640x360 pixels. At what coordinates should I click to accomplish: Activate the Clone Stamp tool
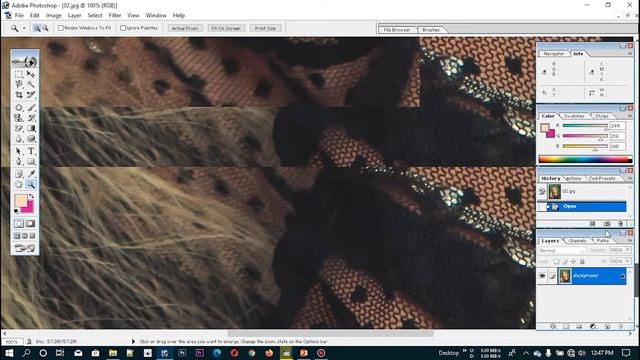click(x=19, y=118)
